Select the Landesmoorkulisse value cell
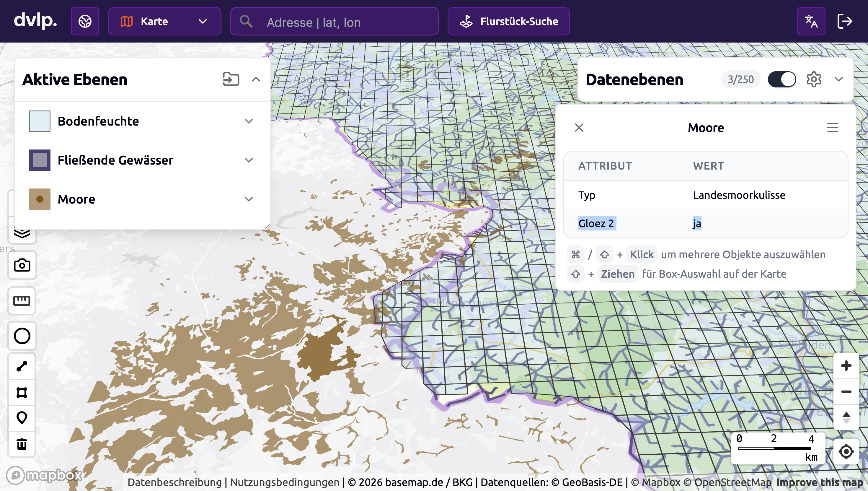Image resolution: width=868 pixels, height=491 pixels. pyautogui.click(x=739, y=195)
